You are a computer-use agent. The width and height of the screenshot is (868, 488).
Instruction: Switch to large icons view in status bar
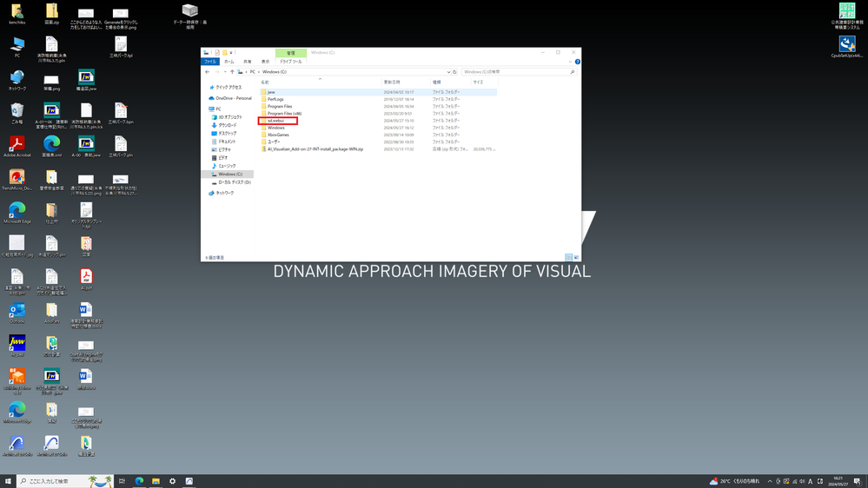click(576, 257)
